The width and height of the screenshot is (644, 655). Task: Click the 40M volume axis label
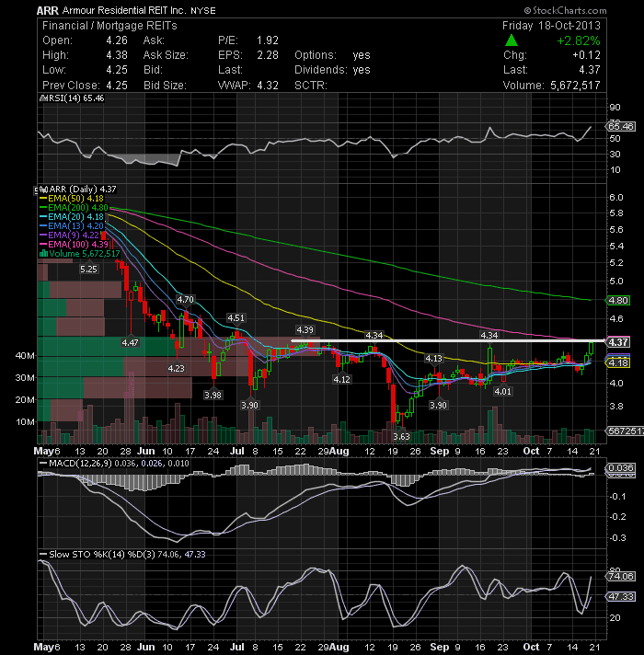[25, 355]
